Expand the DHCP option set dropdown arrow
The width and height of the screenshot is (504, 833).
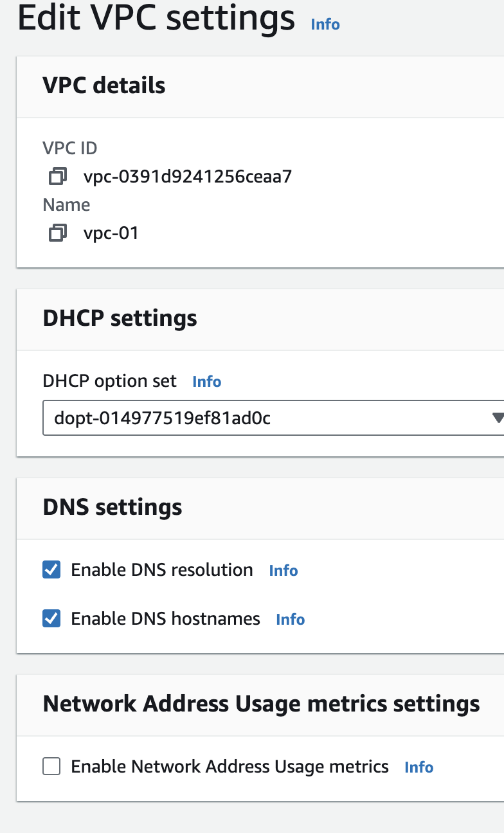pos(497,418)
